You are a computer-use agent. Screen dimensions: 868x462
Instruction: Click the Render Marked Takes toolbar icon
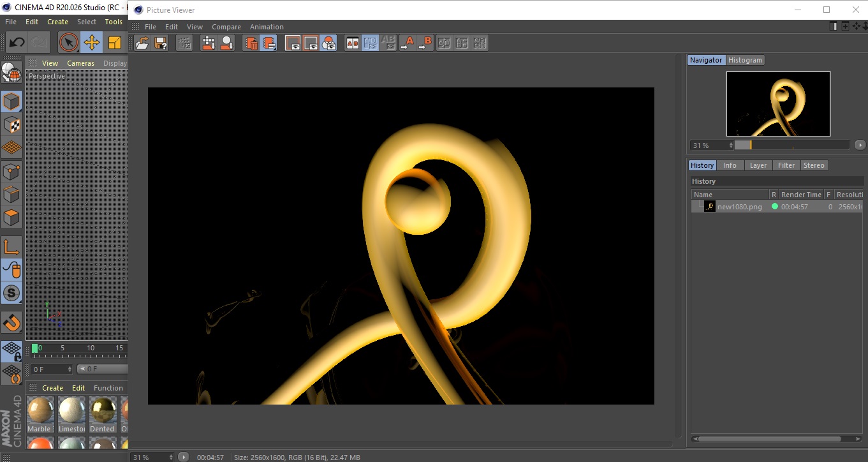click(x=226, y=43)
